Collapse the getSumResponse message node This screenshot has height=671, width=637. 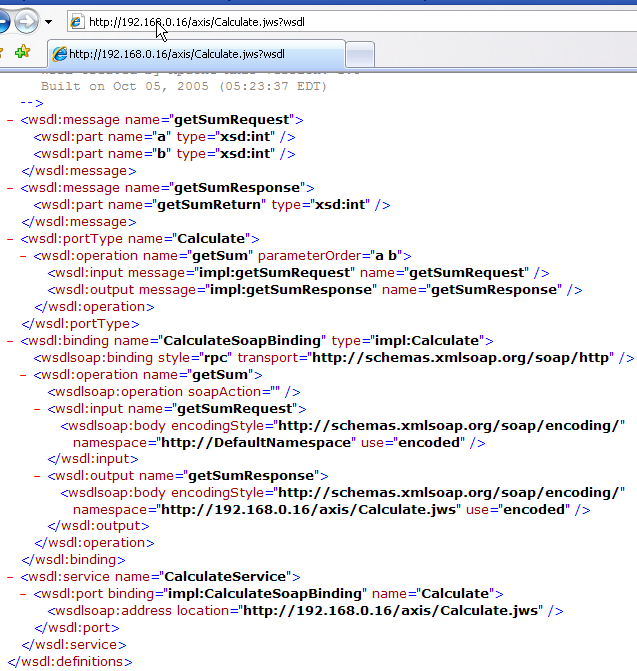point(10,188)
